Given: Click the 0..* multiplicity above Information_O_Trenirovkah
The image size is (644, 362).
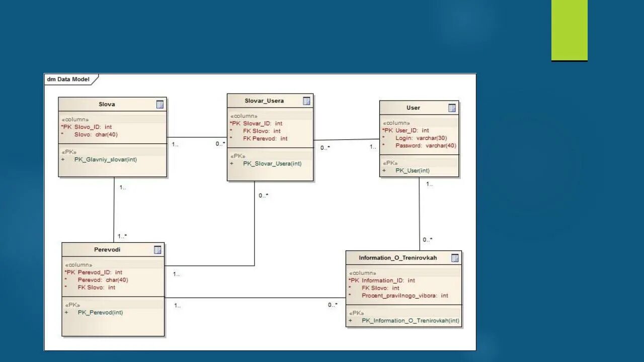Looking at the screenshot, I should (428, 240).
